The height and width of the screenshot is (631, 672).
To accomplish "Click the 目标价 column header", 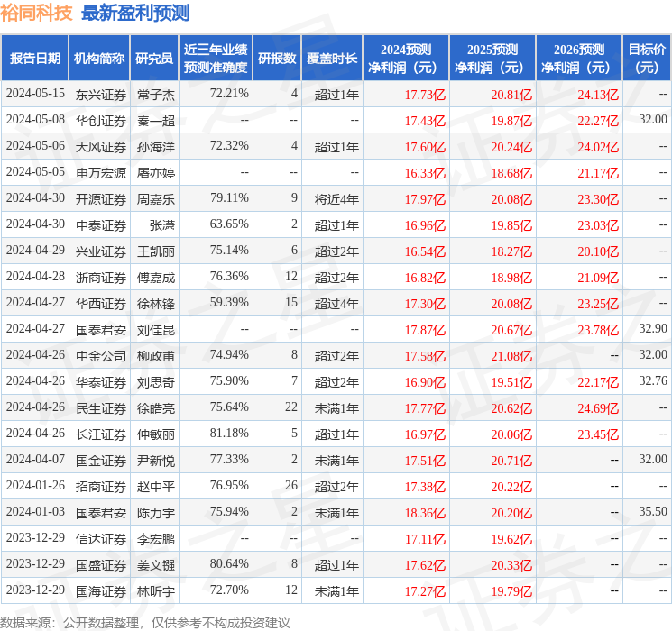I will coord(647,59).
